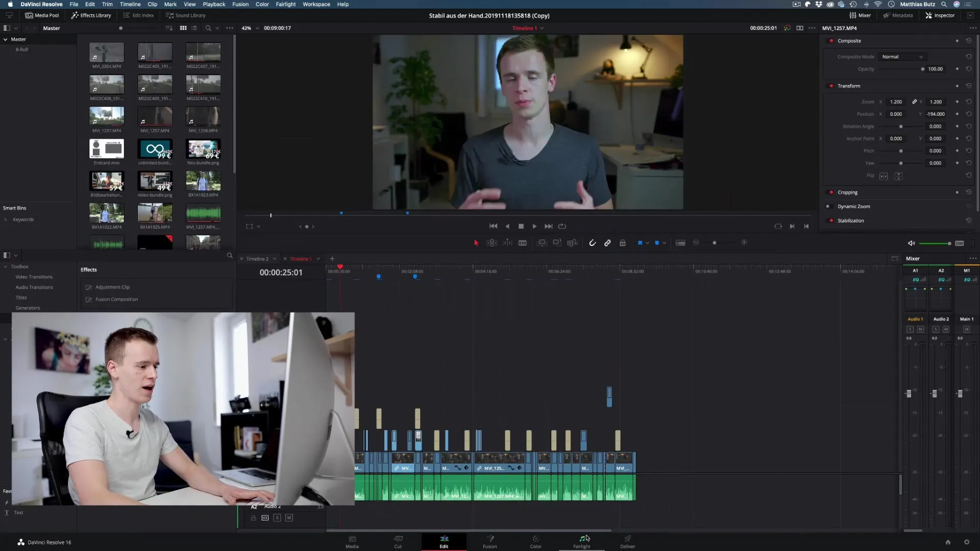
Task: Toggle timeline snapping magnet icon
Action: point(592,243)
